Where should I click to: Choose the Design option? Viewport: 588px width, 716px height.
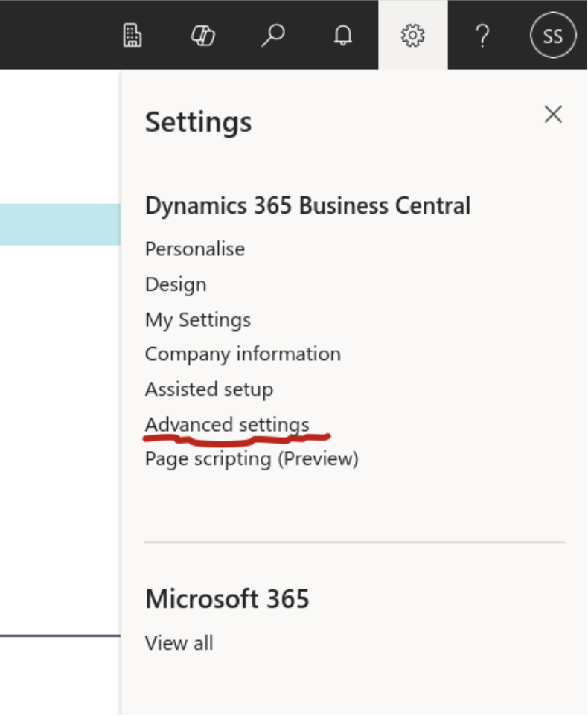[176, 284]
